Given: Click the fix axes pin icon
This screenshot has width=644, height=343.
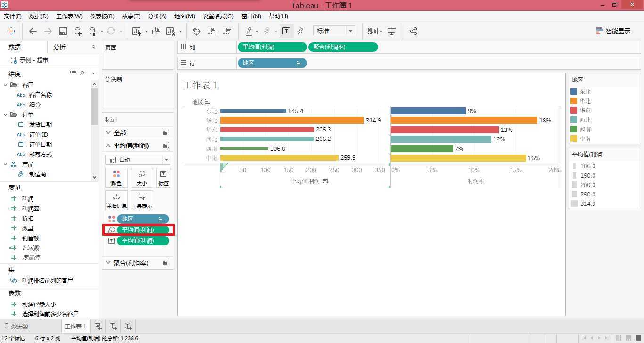Looking at the screenshot, I should 300,31.
